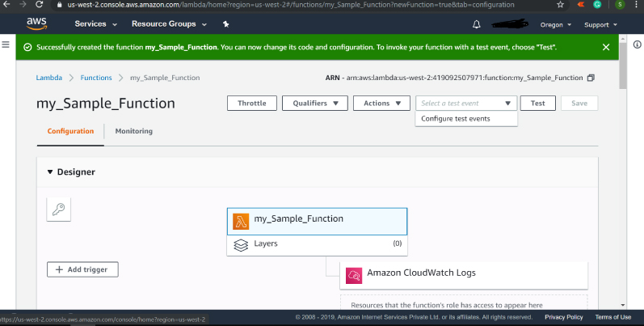Open the notifications bell

pyautogui.click(x=477, y=24)
